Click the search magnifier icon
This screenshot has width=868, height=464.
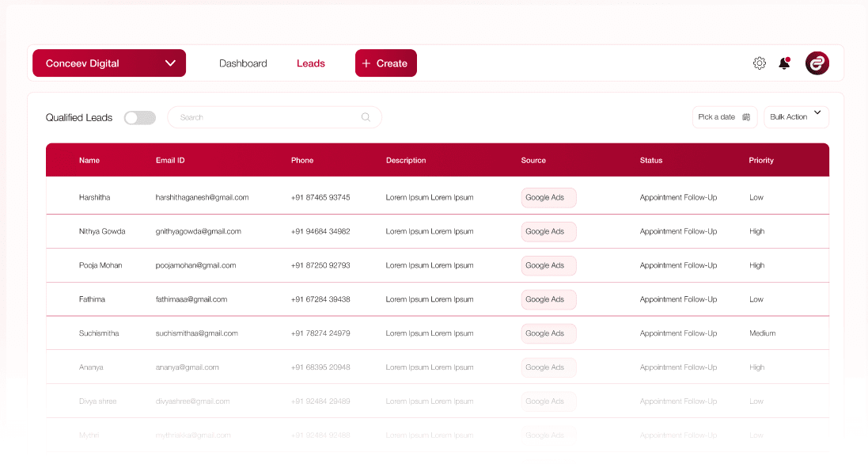tap(366, 117)
